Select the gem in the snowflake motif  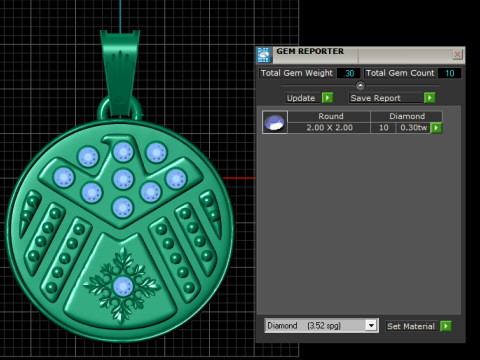click(x=123, y=286)
